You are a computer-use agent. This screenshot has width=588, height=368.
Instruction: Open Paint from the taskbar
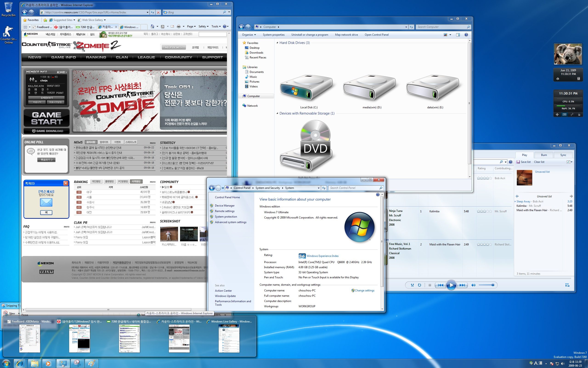[91, 364]
